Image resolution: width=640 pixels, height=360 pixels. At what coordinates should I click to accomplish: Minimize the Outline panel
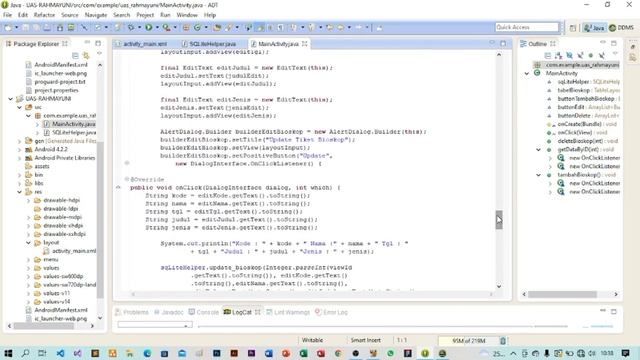click(603, 43)
